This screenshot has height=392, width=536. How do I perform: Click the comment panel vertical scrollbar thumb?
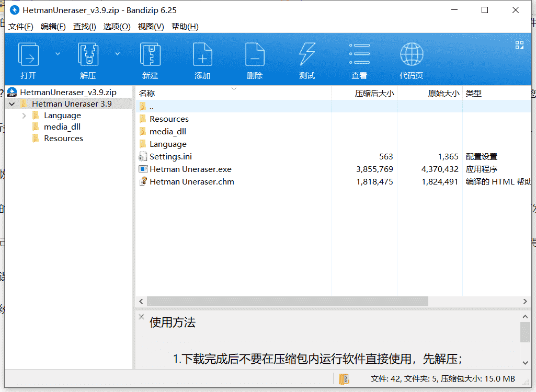[x=526, y=332]
